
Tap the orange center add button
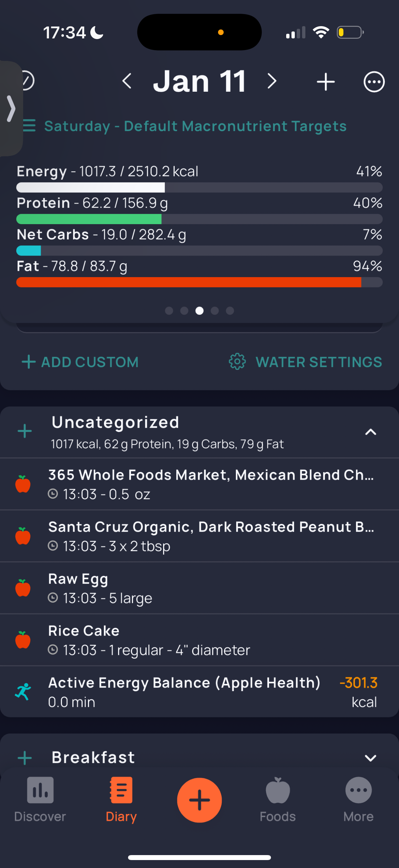199,800
